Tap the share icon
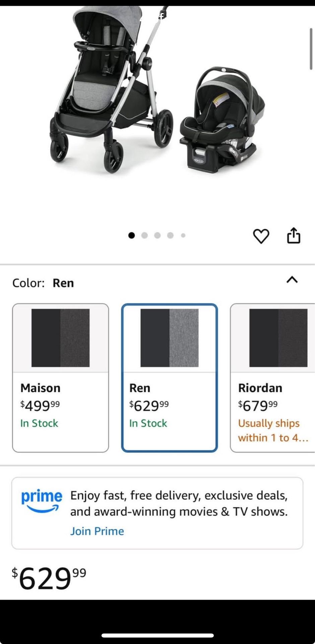The height and width of the screenshot is (644, 315). coord(294,235)
